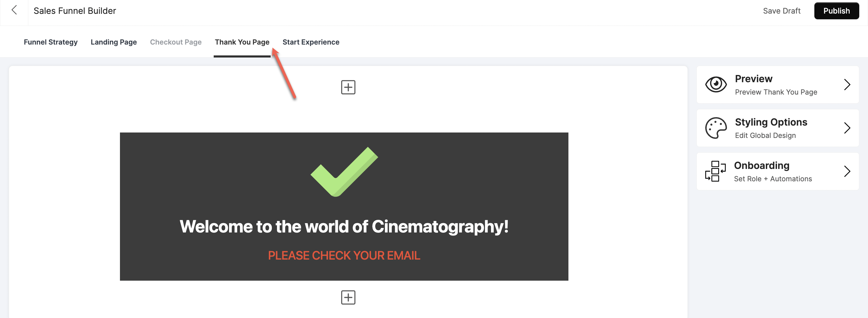The height and width of the screenshot is (318, 868).
Task: Click the Onboarding automation icon
Action: (715, 171)
